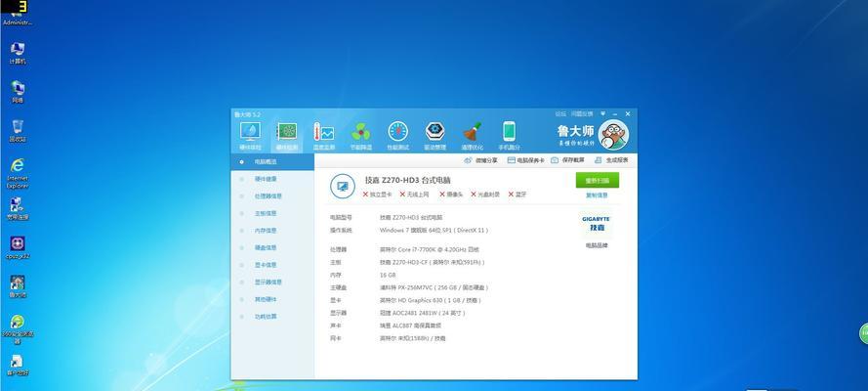Viewport: 868px width, 391px height.
Task: Click the 蓝牙 red X status item
Action: (x=517, y=195)
